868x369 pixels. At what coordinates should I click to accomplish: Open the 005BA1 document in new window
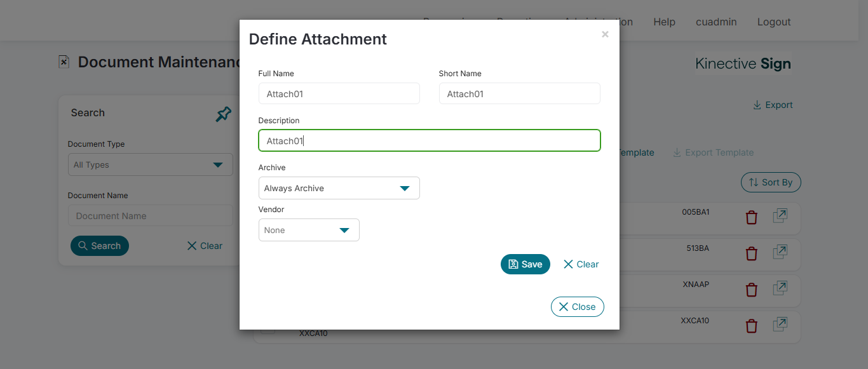[780, 217]
